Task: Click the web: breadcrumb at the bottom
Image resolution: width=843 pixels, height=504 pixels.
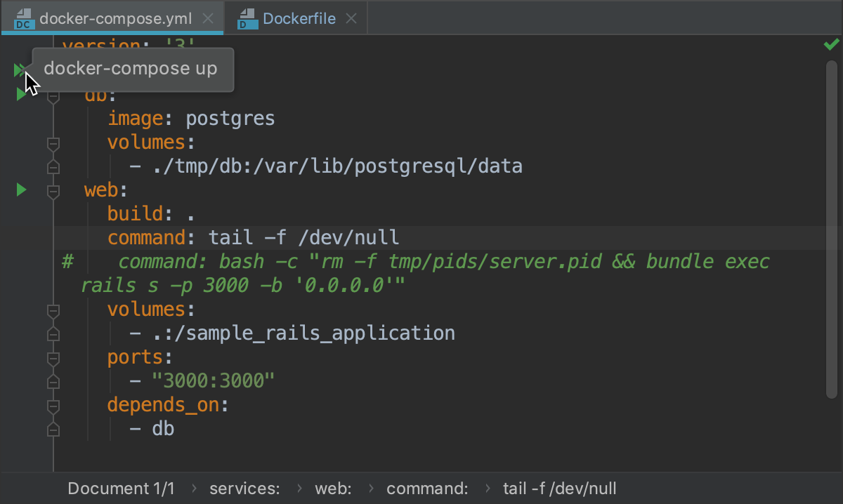Action: 333,488
